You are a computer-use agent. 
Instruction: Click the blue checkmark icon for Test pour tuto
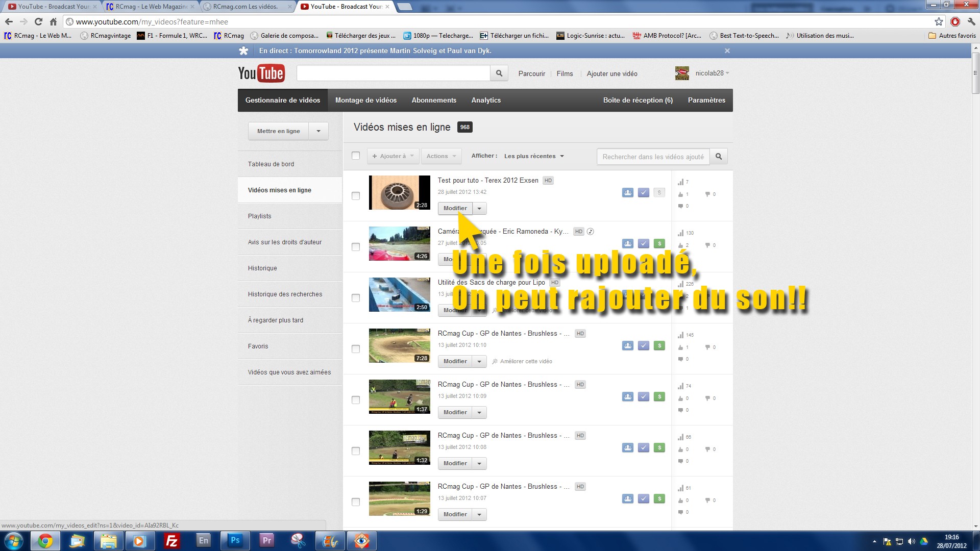coord(644,193)
